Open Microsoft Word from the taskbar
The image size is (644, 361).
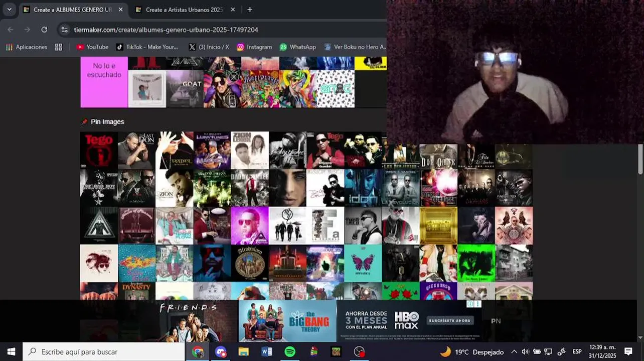[267, 351]
